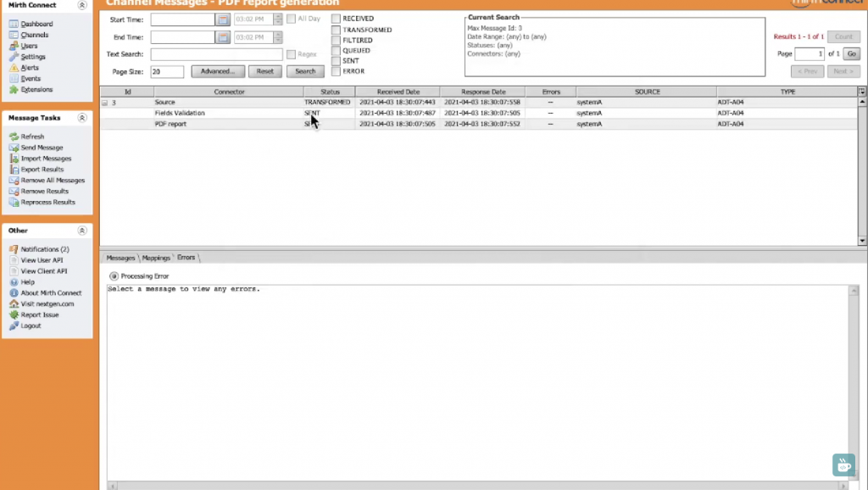Click the Report Issue bug icon
This screenshot has height=490, width=868.
14,315
